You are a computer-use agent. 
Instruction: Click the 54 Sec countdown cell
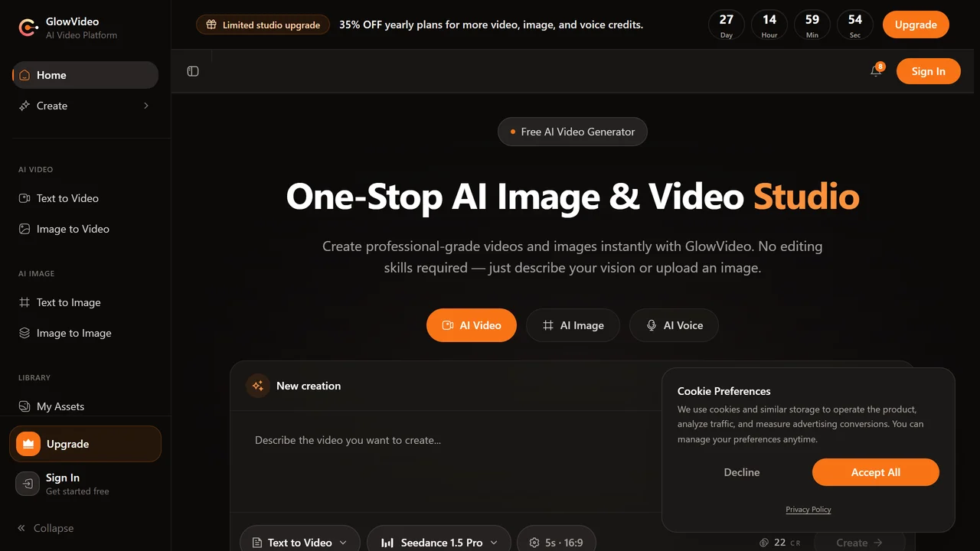tap(855, 24)
